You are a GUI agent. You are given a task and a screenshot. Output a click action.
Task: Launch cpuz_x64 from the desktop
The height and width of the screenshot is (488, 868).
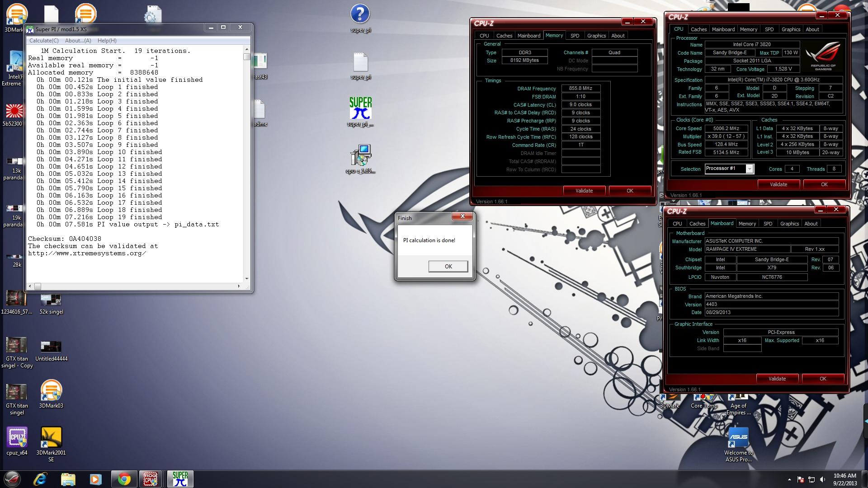coord(17,441)
